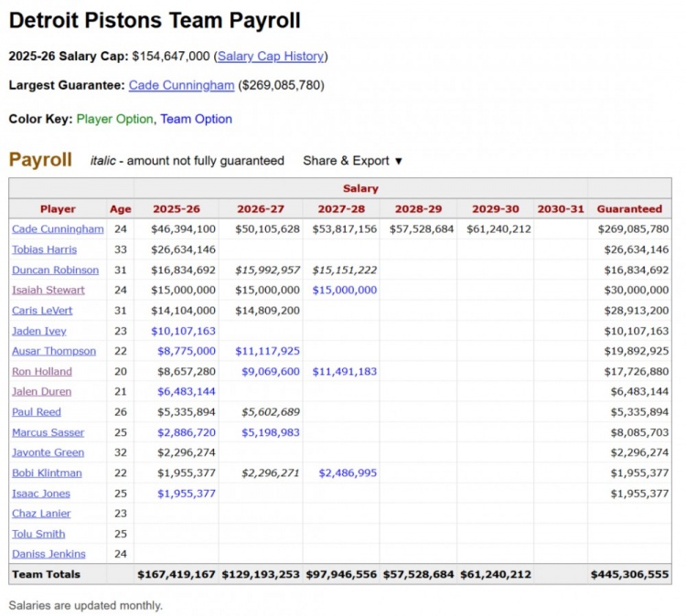686x616 pixels.
Task: Open Marcus Sasser player link
Action: pos(48,432)
